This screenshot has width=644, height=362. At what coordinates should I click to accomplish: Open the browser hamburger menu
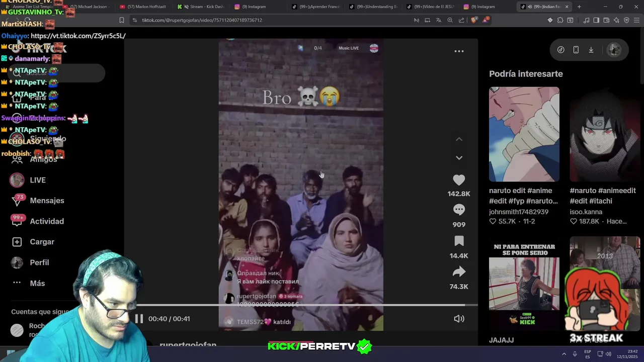(x=636, y=20)
